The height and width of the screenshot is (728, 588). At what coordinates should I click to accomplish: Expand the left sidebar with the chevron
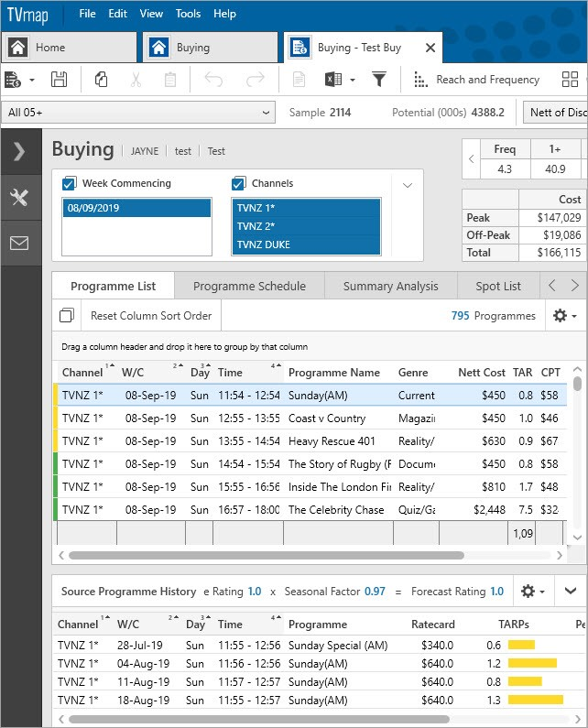pos(19,151)
